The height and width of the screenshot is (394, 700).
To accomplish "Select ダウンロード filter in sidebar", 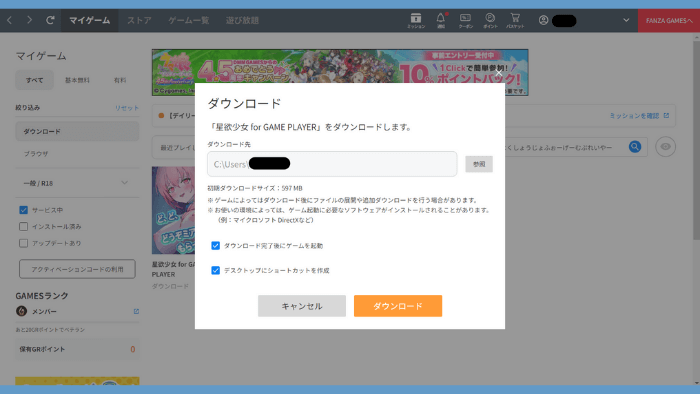I will coord(77,132).
